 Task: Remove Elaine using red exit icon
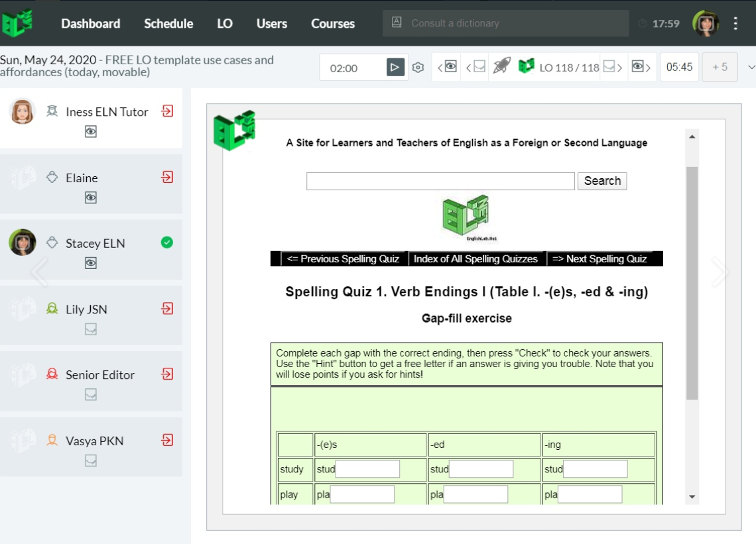coord(167,178)
